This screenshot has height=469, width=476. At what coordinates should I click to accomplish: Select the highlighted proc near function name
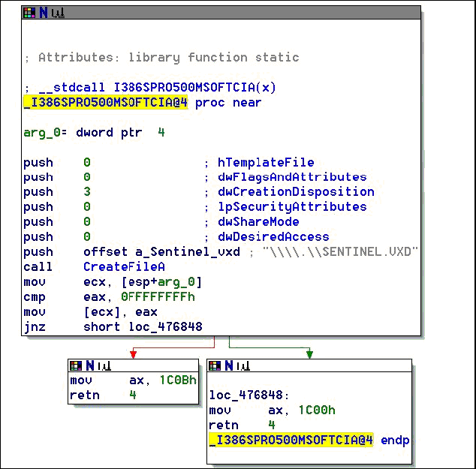point(105,103)
